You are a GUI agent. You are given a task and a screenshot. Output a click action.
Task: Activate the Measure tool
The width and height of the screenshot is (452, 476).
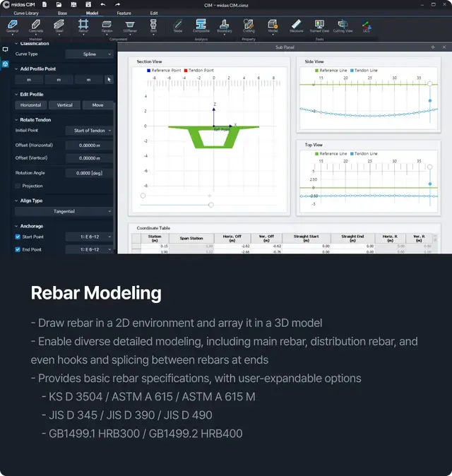coord(296,25)
